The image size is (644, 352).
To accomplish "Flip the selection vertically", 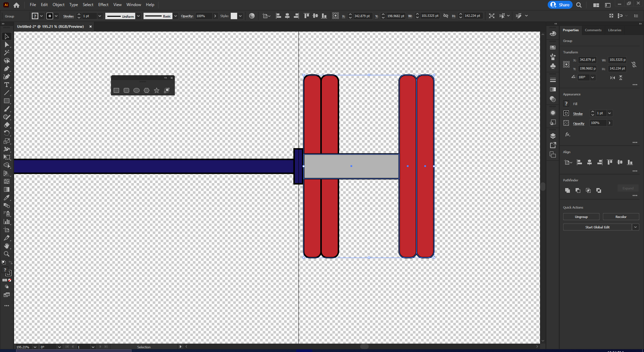I will pyautogui.click(x=621, y=78).
